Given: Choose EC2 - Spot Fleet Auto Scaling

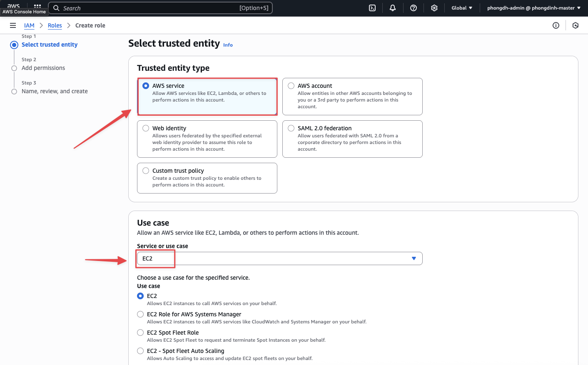Looking at the screenshot, I should point(140,351).
